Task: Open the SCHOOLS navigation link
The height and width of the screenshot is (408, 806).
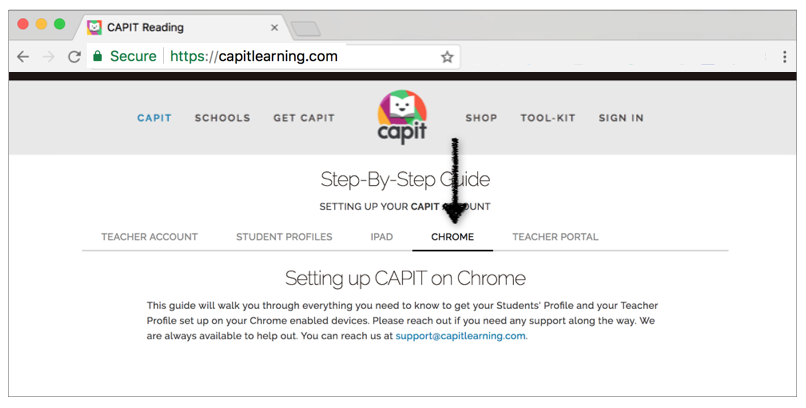Action: [x=223, y=118]
